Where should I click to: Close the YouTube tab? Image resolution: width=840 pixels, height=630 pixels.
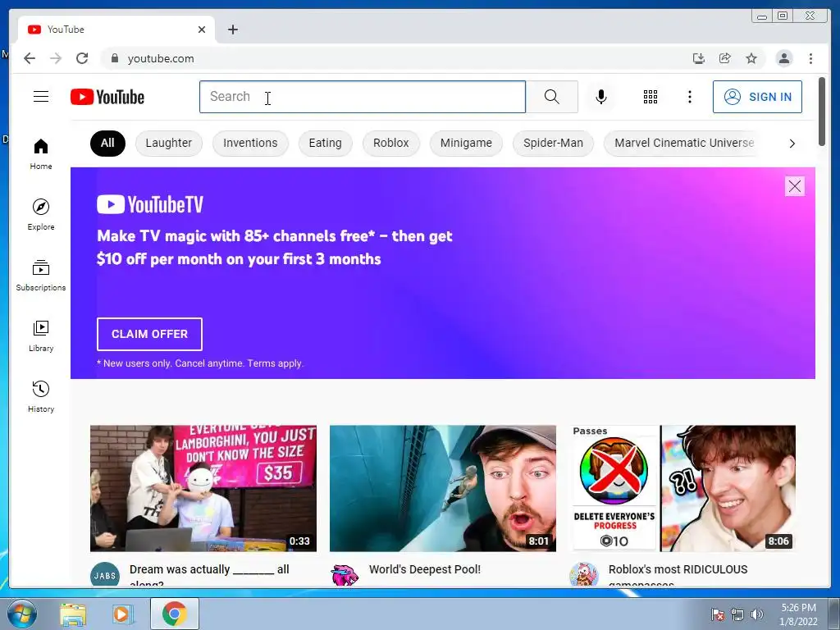click(202, 30)
